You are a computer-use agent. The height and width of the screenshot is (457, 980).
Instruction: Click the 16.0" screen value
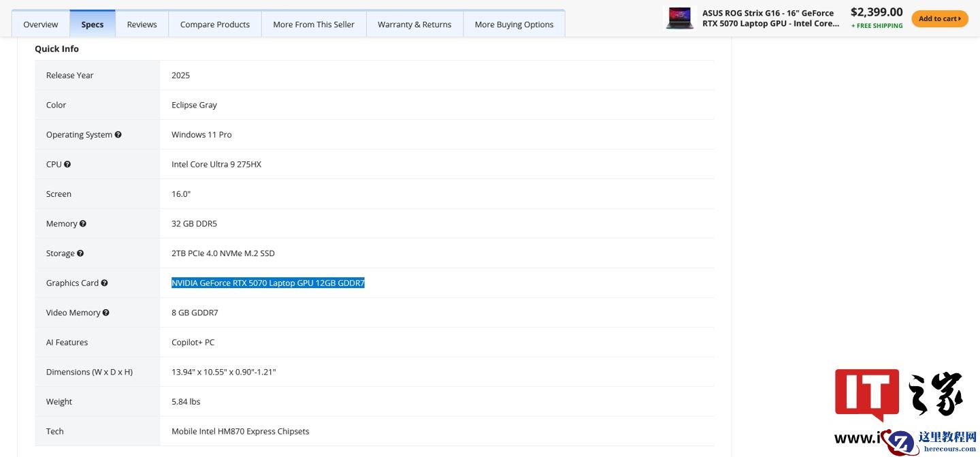181,194
